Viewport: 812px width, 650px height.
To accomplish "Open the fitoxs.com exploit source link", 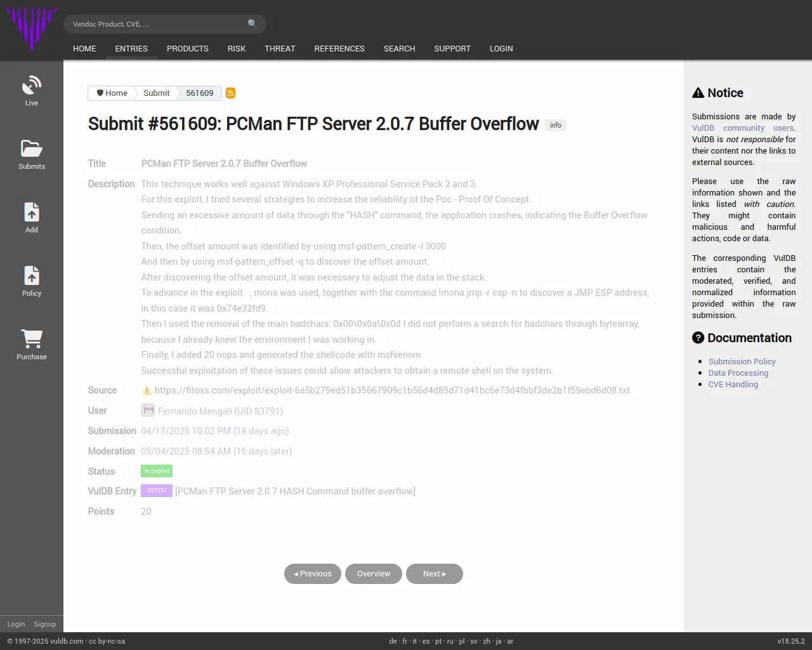I will [x=392, y=390].
